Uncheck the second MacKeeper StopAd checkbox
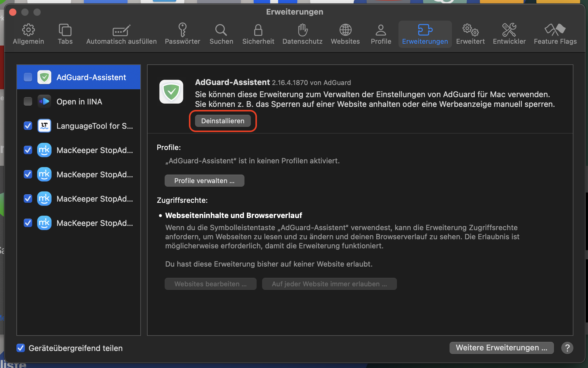Viewport: 588px width, 368px height. 28,174
